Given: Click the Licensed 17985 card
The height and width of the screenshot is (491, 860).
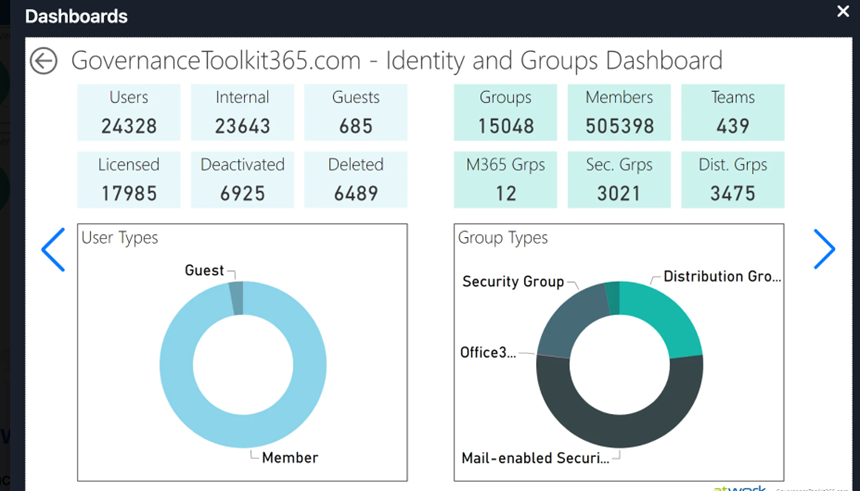Looking at the screenshot, I should tap(129, 180).
